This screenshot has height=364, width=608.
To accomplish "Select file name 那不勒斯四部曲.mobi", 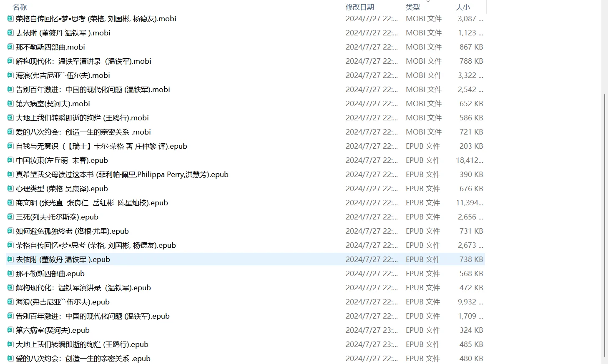I will coord(50,47).
